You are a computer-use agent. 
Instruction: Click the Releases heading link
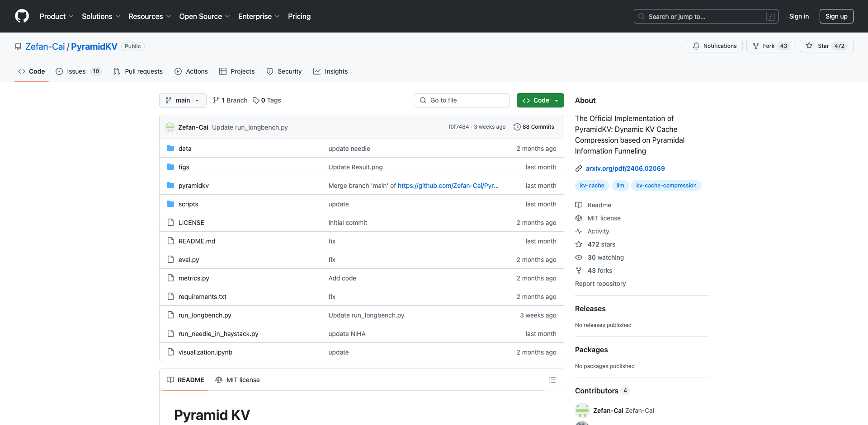pyautogui.click(x=590, y=308)
